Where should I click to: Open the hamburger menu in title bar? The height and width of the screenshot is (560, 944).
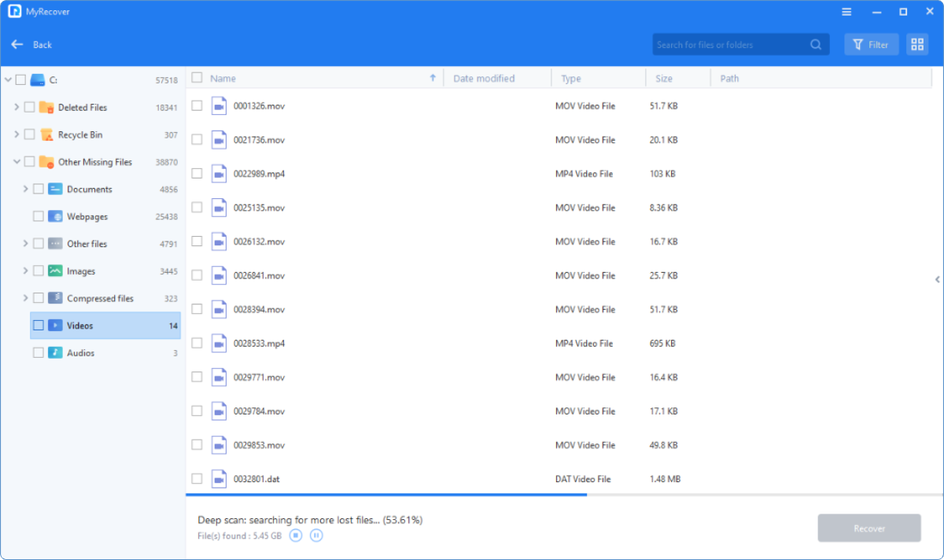pyautogui.click(x=846, y=12)
